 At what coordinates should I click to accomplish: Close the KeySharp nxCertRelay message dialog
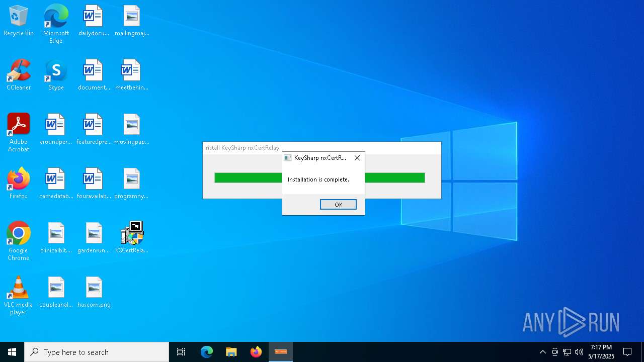357,158
